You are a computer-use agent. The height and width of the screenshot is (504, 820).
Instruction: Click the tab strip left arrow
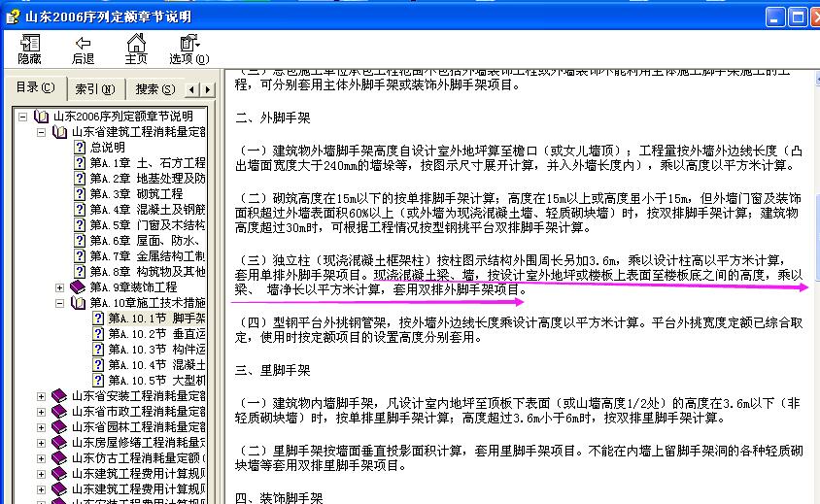pos(192,89)
